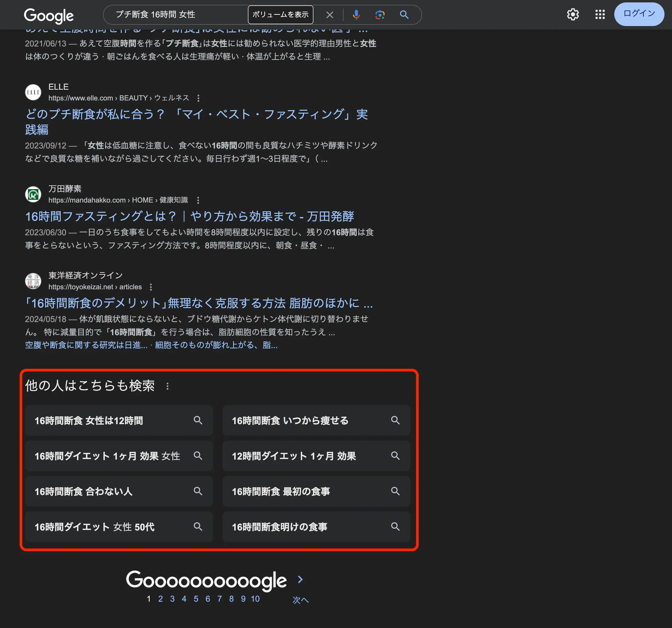The image size is (672, 628).
Task: Click the magnifier search button in the search box
Action: point(404,15)
